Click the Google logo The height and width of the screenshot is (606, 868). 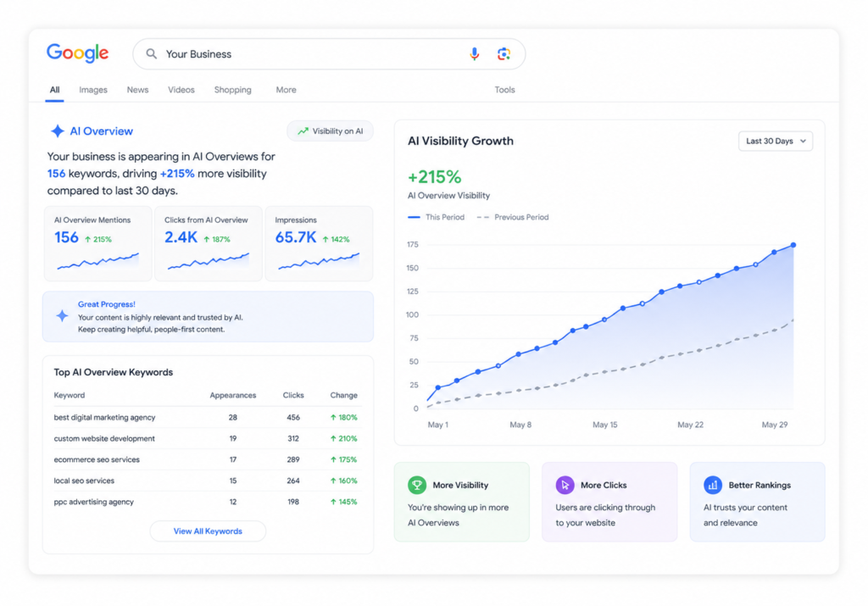click(x=77, y=53)
